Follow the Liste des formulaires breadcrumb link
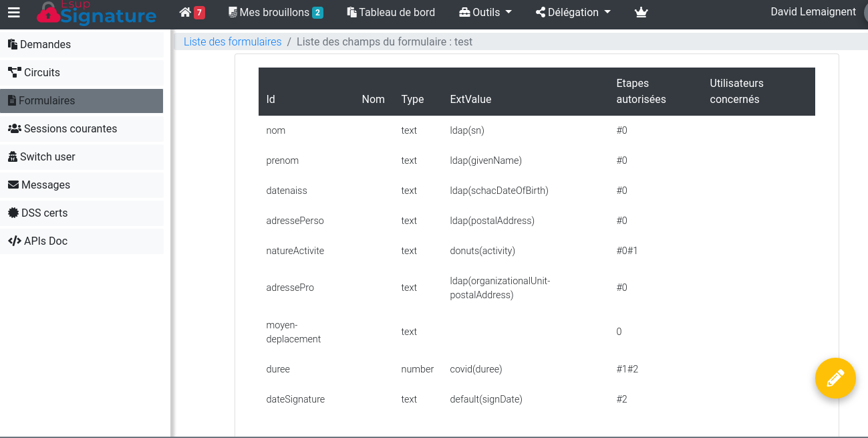 233,41
